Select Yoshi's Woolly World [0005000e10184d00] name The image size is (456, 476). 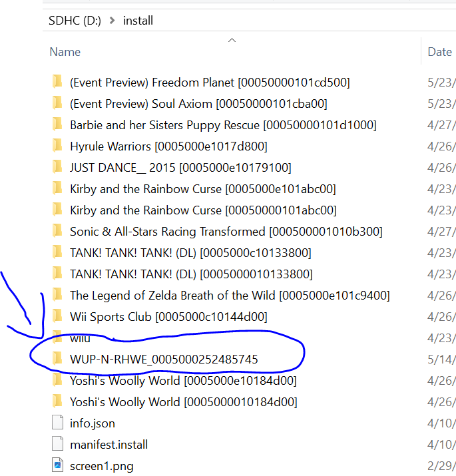(183, 381)
